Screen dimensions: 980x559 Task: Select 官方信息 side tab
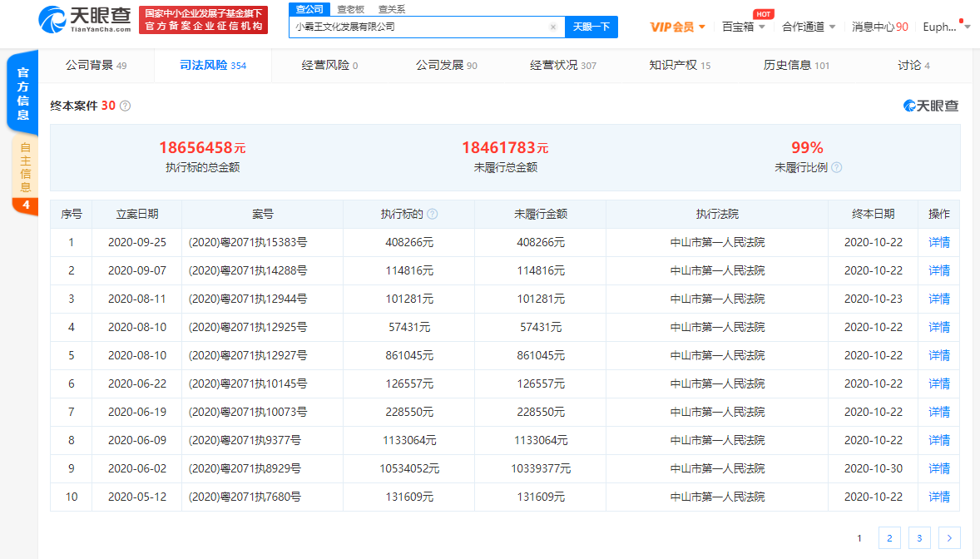[23, 94]
